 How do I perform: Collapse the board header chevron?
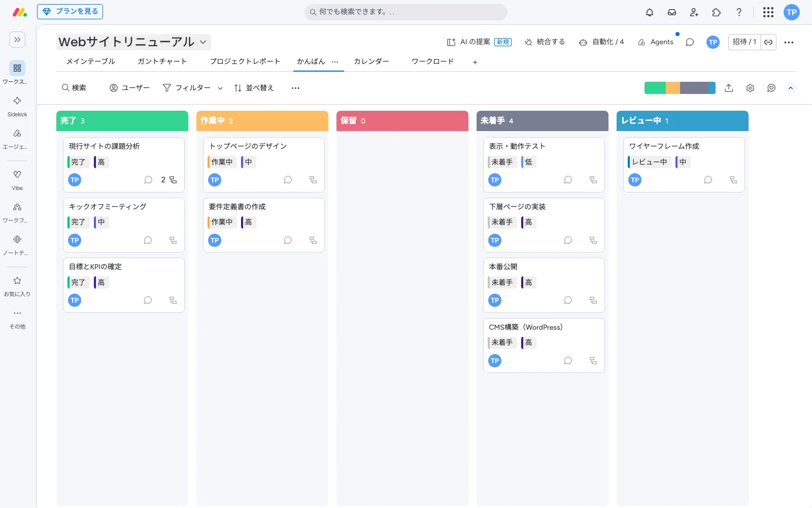(x=790, y=88)
